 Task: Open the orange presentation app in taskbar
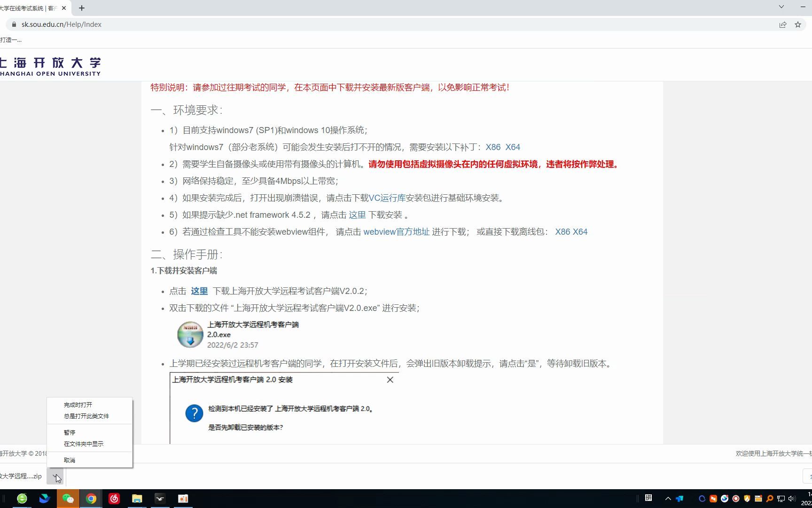tap(183, 499)
